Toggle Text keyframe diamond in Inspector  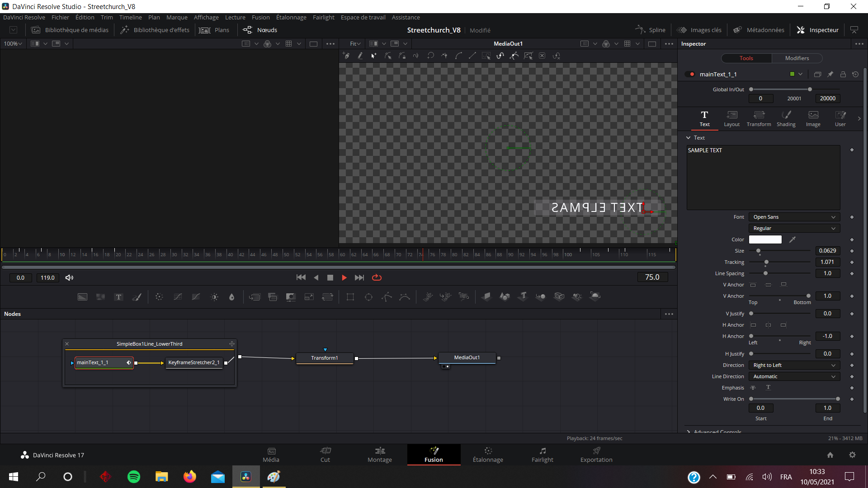pos(852,150)
